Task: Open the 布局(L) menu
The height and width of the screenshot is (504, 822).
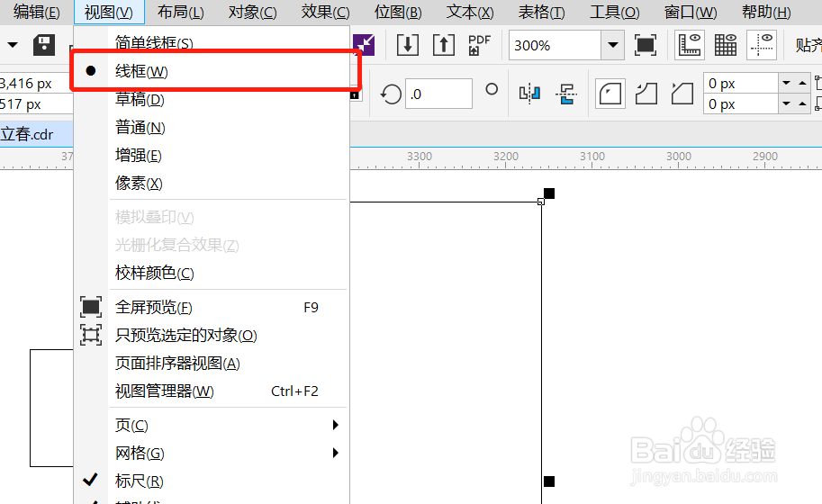Action: click(x=180, y=12)
